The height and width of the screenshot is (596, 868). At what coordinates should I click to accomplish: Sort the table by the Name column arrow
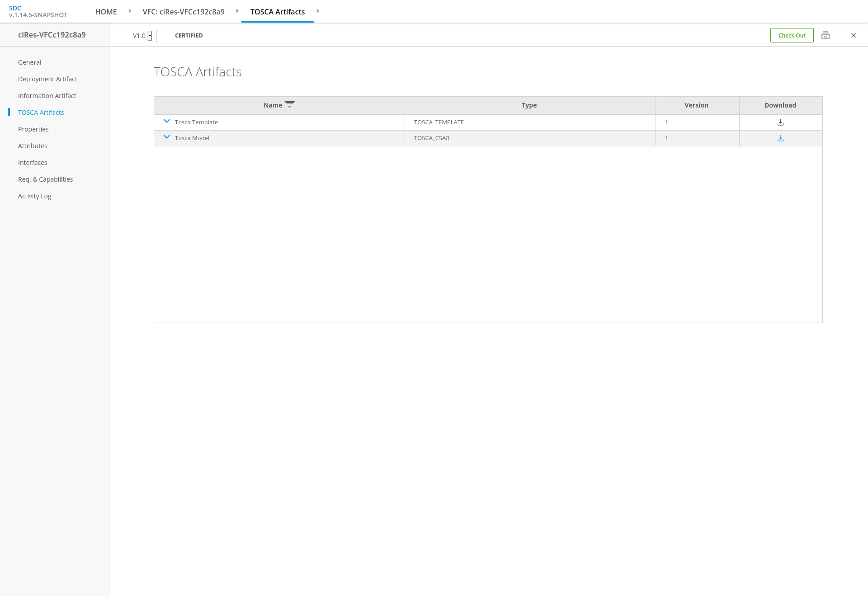point(290,105)
